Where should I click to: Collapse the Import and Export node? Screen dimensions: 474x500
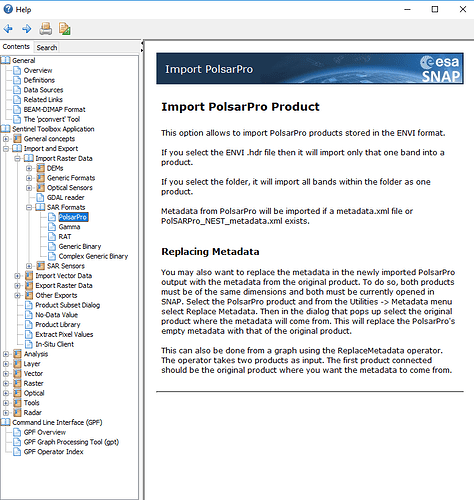pos(6,149)
